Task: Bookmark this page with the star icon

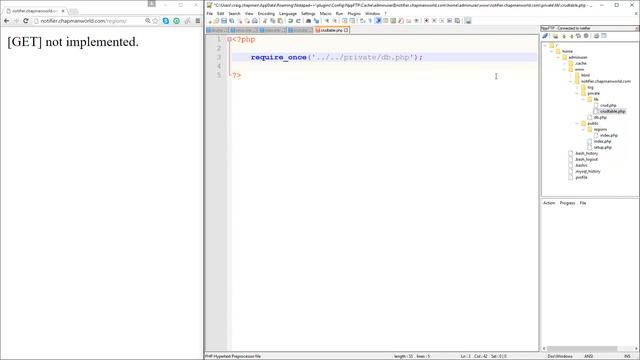Action: click(156, 21)
